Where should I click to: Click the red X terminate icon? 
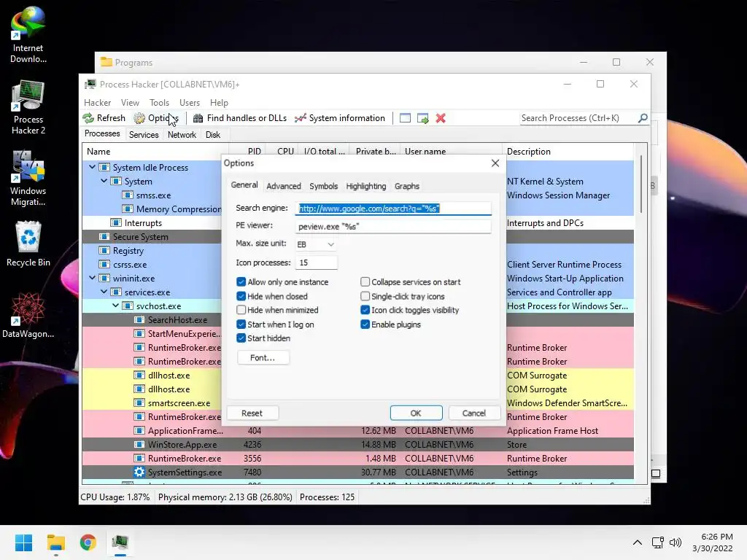point(441,118)
